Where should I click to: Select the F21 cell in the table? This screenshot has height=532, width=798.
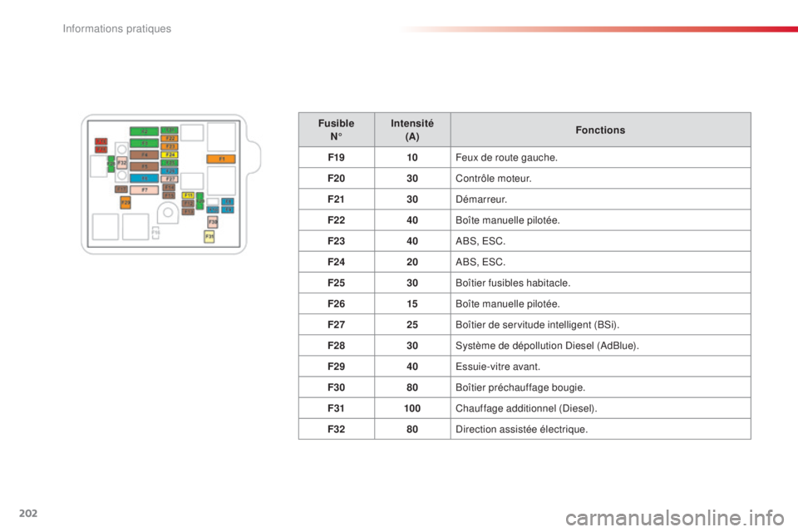[337, 199]
